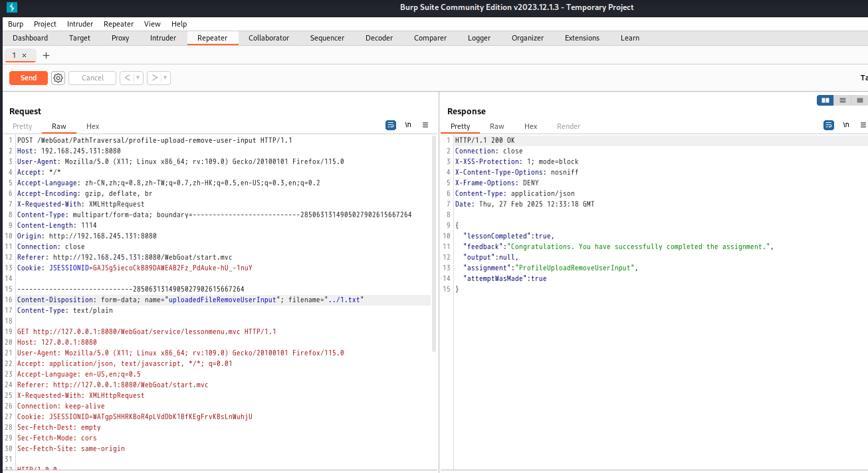Click the Sec-Fetch-Mode: cors line

[x=57, y=438]
